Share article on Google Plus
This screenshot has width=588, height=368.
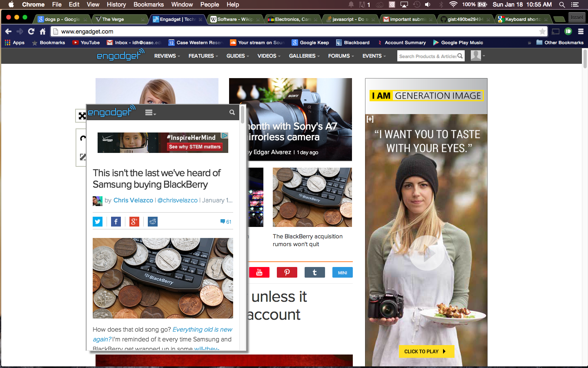134,222
